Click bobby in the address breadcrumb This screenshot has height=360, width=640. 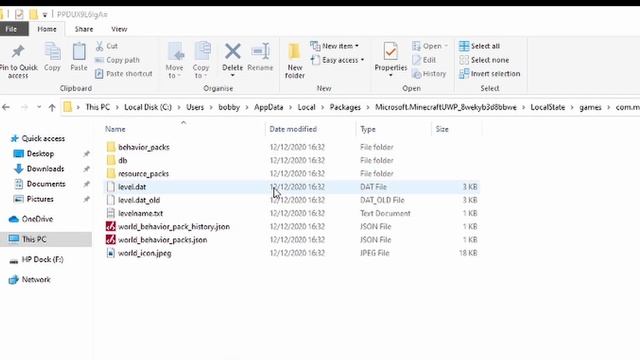tap(229, 107)
